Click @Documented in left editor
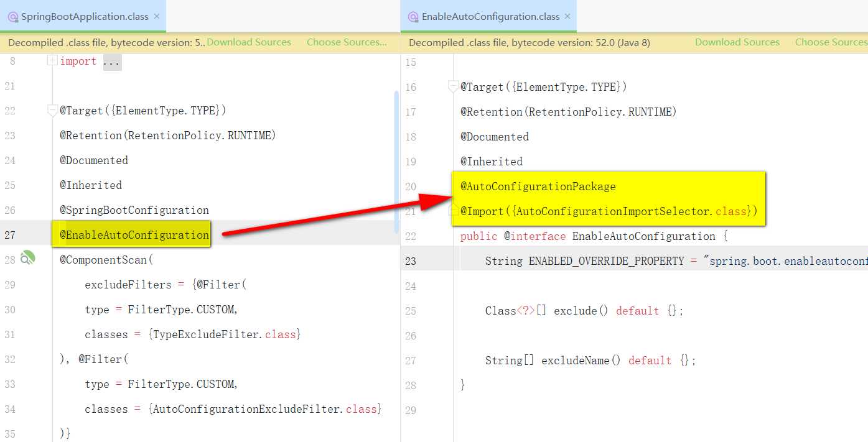The height and width of the screenshot is (442, 868). tap(94, 160)
